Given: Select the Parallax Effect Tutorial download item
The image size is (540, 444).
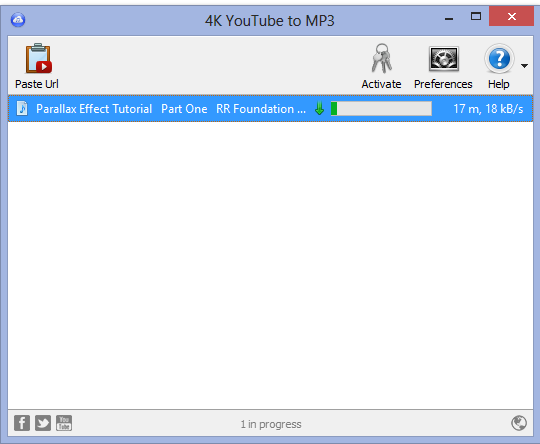Looking at the screenshot, I should coord(270,109).
